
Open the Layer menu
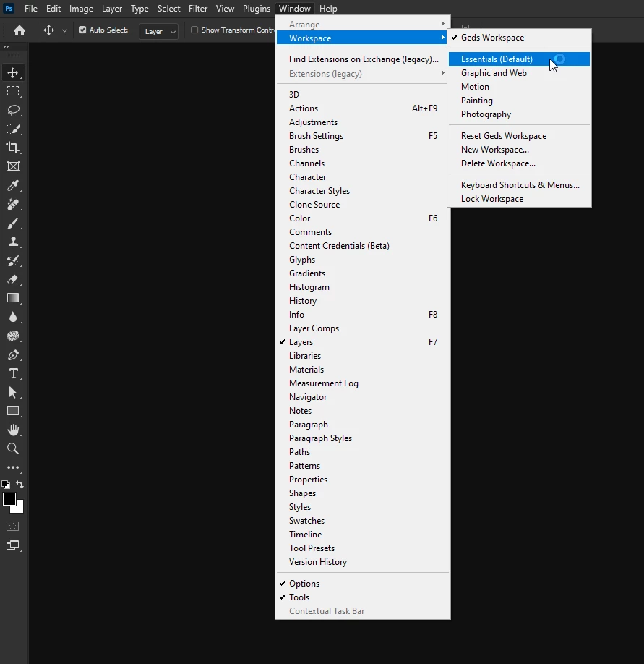[x=112, y=9]
